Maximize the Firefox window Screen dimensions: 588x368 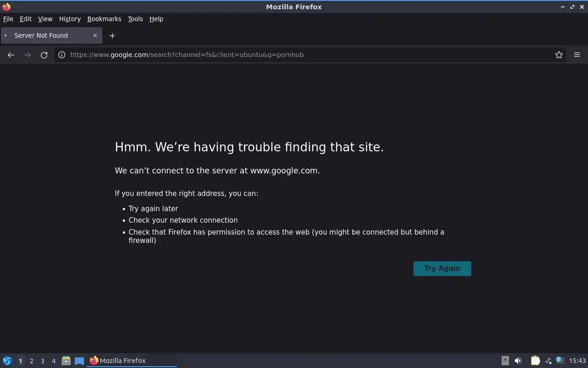pos(572,7)
